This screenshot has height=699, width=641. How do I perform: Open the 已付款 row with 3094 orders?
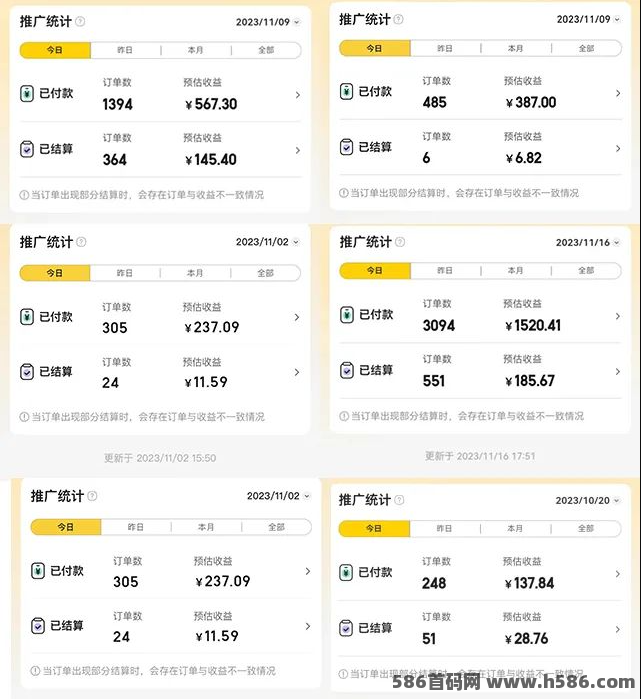(x=481, y=316)
